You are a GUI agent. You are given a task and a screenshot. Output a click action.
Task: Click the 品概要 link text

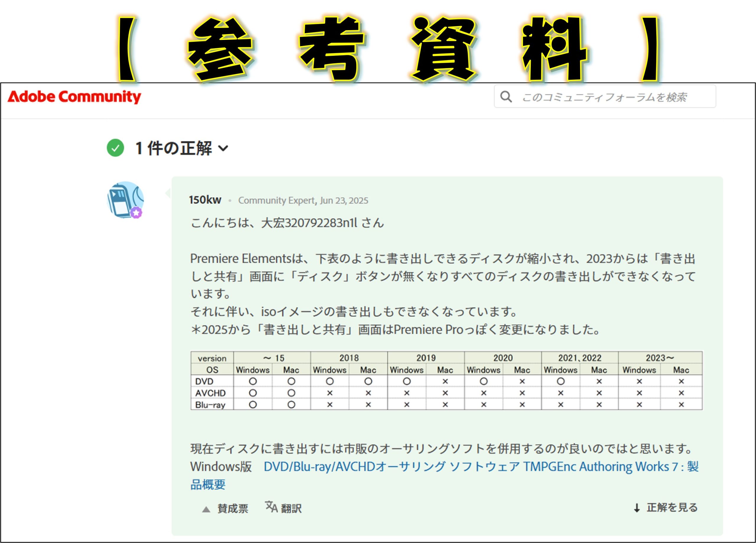click(208, 484)
